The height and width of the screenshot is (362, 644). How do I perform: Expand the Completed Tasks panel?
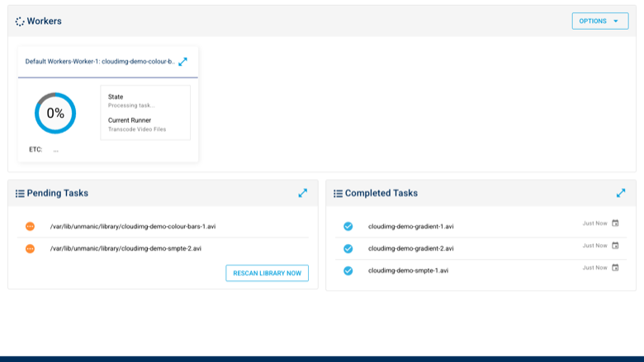coord(621,193)
